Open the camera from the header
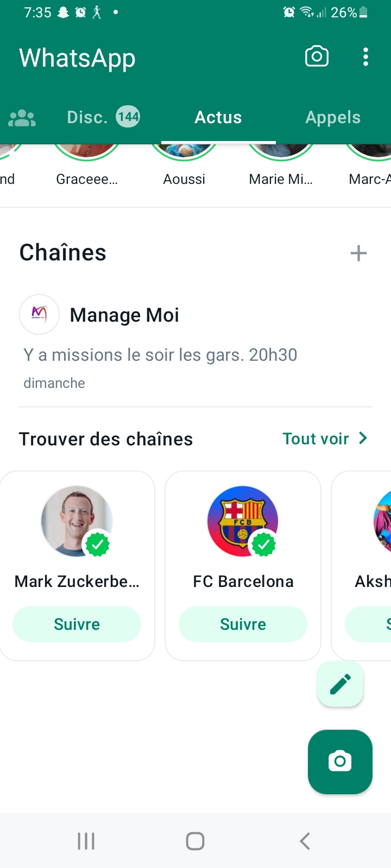The image size is (391, 868). 317,56
